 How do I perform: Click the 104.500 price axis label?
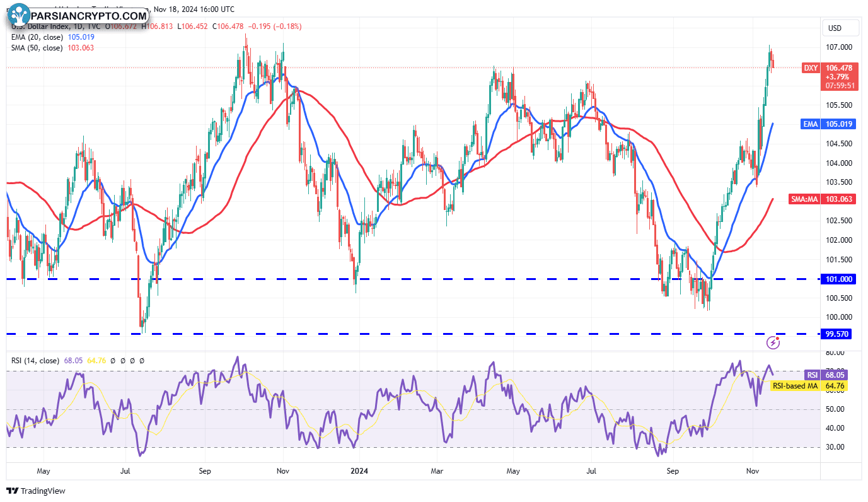(838, 144)
